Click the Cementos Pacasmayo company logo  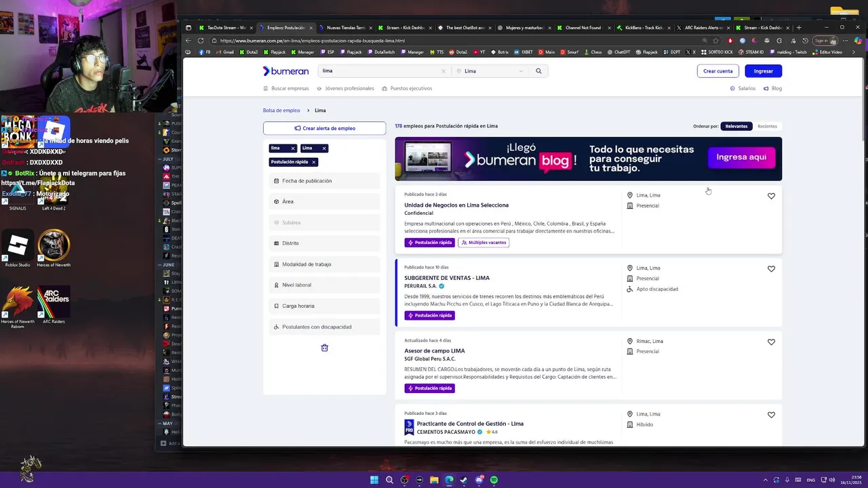click(x=409, y=428)
